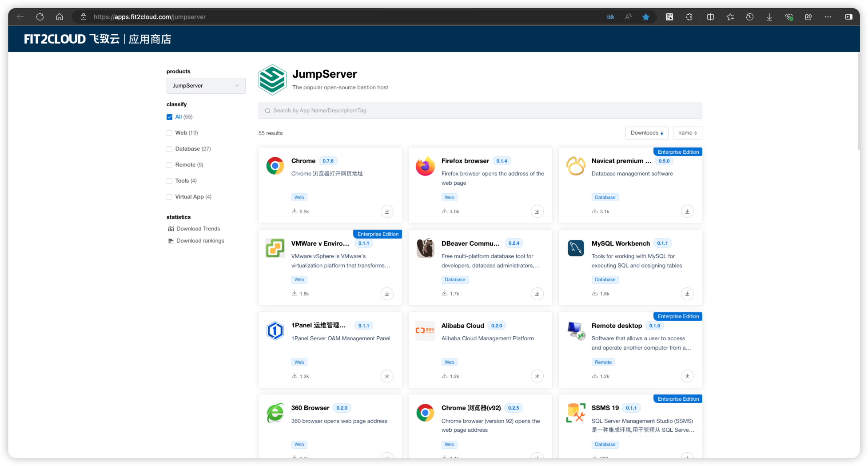This screenshot has width=868, height=466.
Task: Check the Database (27) filter
Action: pyautogui.click(x=169, y=149)
